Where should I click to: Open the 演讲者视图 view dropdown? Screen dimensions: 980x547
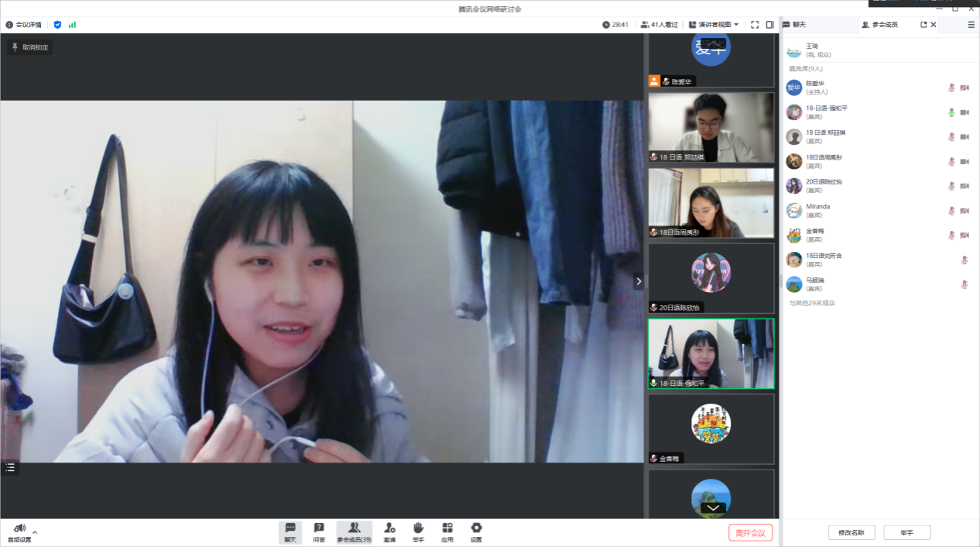point(714,25)
